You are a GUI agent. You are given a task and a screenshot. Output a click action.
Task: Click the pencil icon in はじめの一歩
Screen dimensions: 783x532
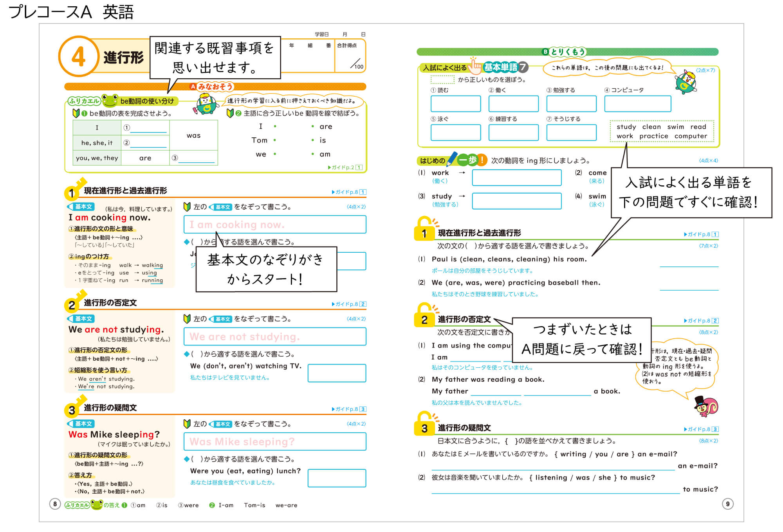452,158
